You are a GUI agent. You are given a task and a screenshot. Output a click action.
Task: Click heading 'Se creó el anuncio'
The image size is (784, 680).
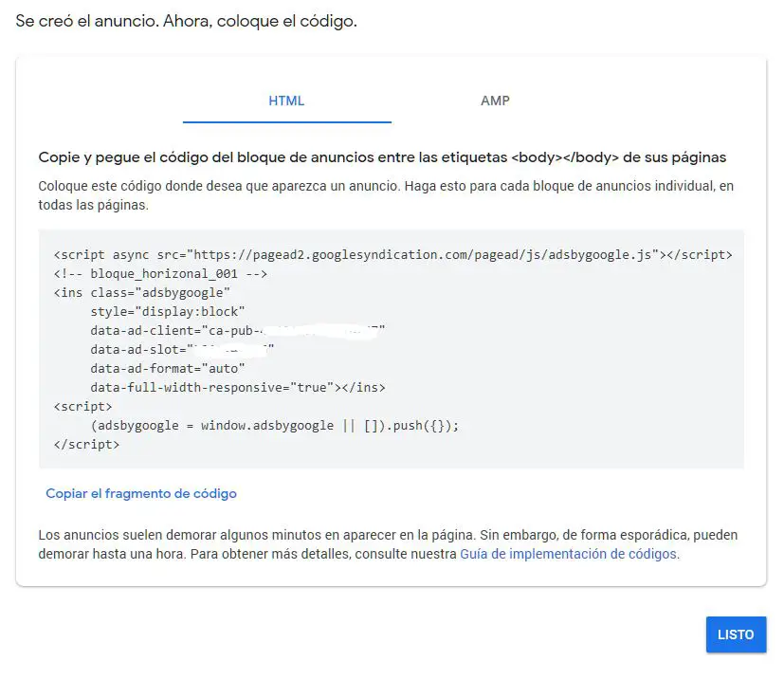pos(186,21)
